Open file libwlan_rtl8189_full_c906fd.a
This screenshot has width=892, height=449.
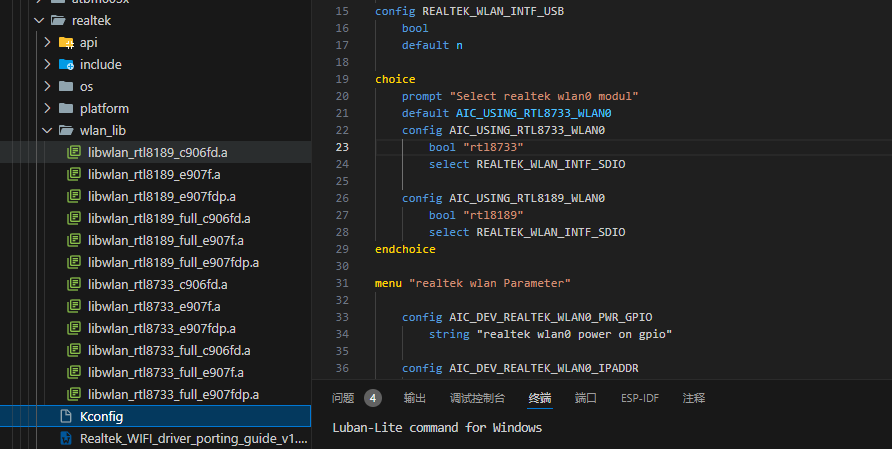169,219
